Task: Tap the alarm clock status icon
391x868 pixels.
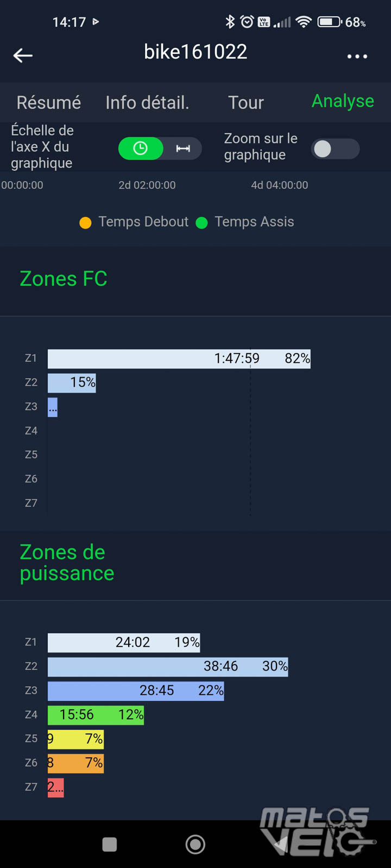Action: coord(247,22)
